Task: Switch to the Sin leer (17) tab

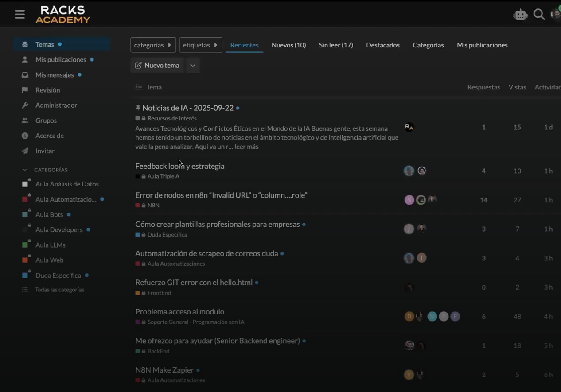Action: [336, 45]
